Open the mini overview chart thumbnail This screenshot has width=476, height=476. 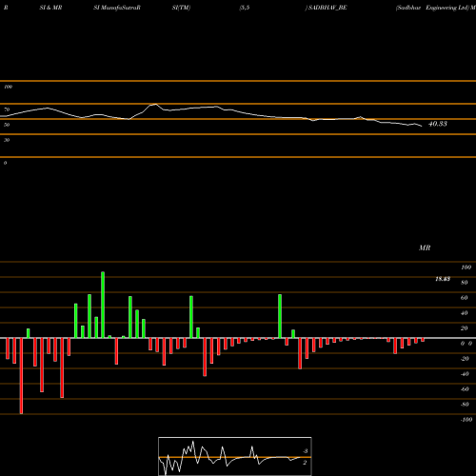pyautogui.click(x=235, y=456)
